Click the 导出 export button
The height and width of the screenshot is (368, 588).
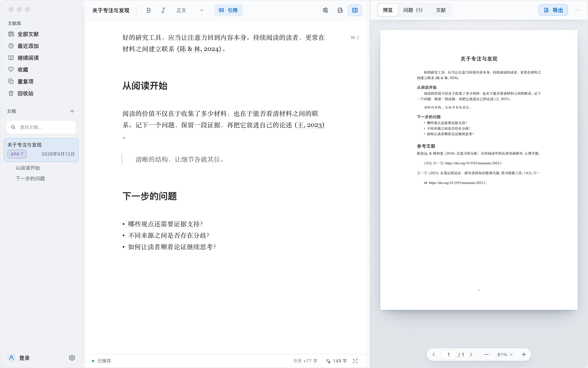click(553, 10)
